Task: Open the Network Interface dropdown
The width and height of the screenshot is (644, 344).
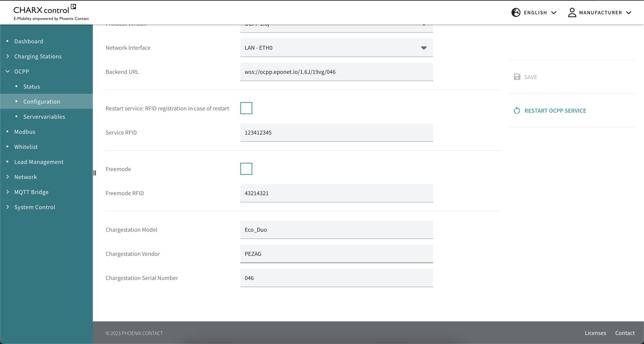Action: (337, 48)
